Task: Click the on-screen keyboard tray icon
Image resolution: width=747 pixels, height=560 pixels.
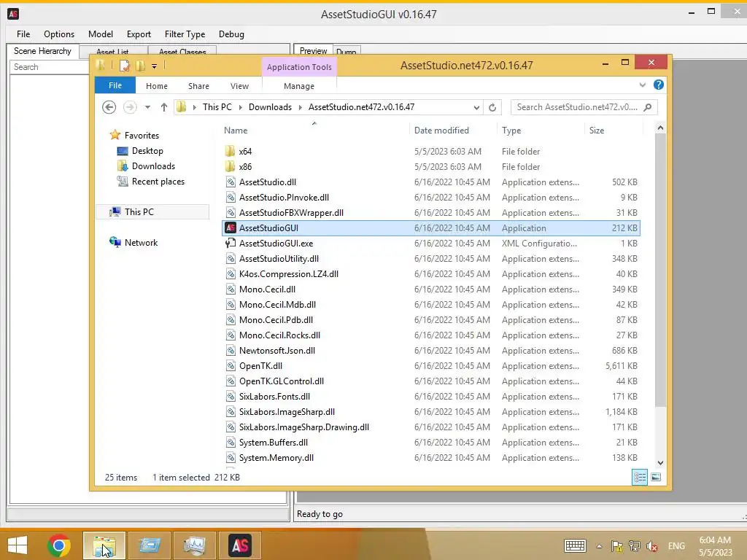Action: click(x=575, y=546)
